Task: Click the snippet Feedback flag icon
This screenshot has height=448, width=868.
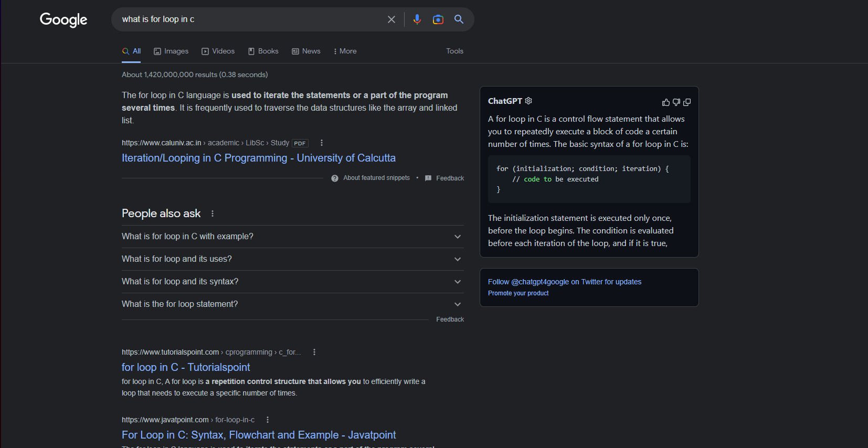Action: (x=428, y=178)
